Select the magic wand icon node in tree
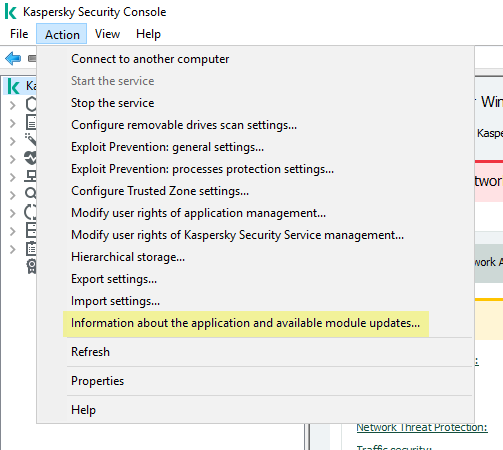The width and height of the screenshot is (503, 450). 31,140
